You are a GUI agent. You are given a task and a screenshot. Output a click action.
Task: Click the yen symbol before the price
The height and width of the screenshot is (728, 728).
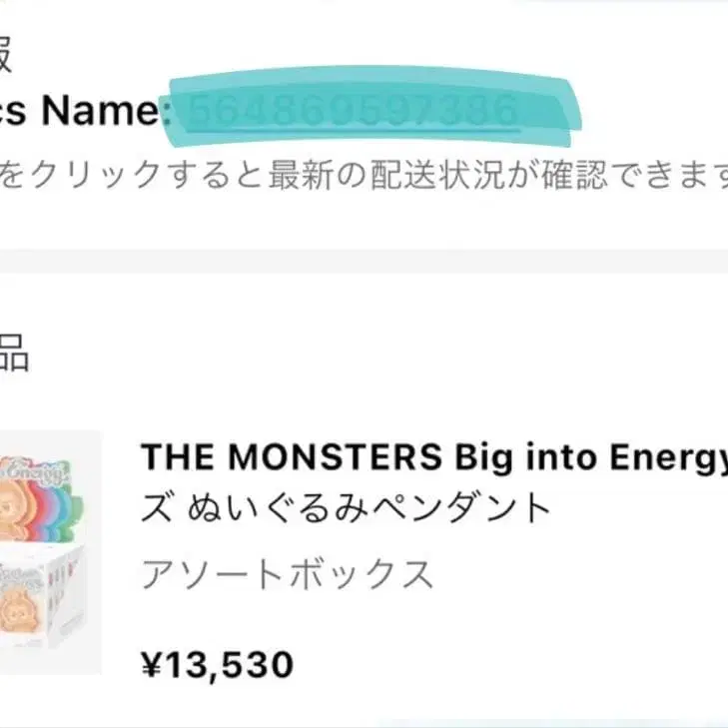click(x=150, y=663)
